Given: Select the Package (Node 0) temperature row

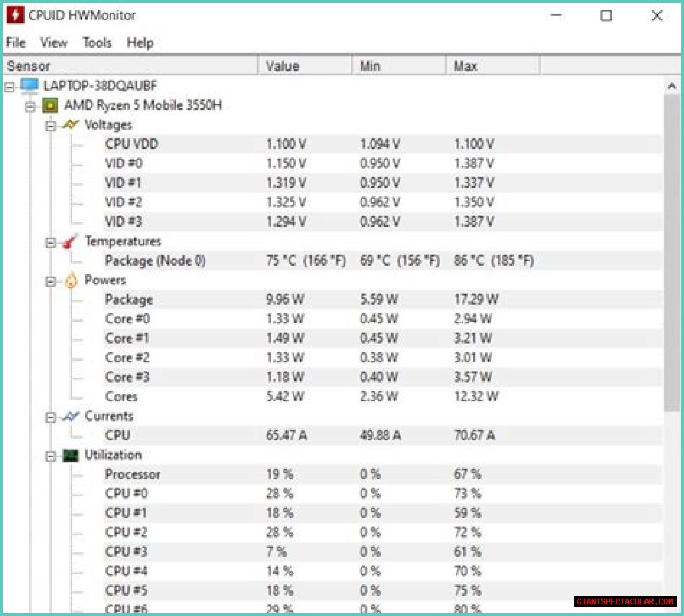Looking at the screenshot, I should (x=155, y=261).
